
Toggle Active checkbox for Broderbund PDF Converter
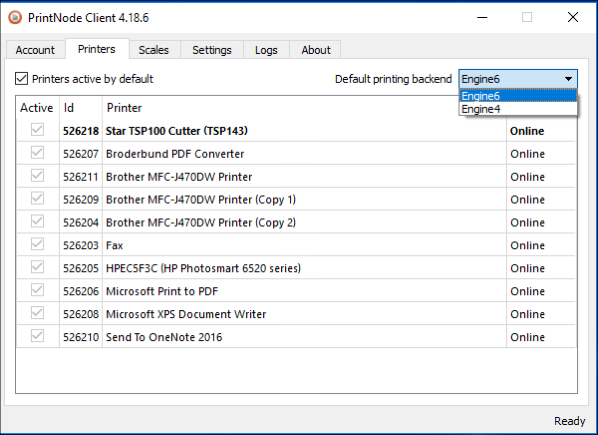37,152
